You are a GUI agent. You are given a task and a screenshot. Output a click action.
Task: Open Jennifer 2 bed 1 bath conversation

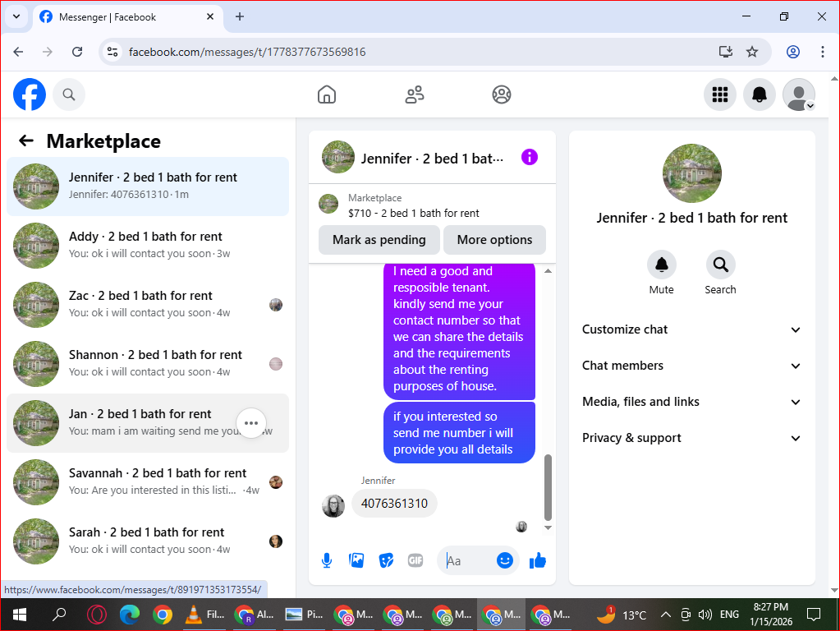pyautogui.click(x=148, y=186)
